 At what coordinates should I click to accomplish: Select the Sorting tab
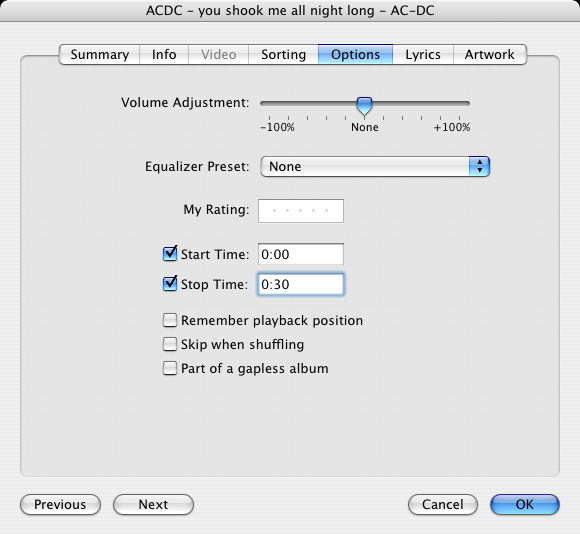click(283, 54)
